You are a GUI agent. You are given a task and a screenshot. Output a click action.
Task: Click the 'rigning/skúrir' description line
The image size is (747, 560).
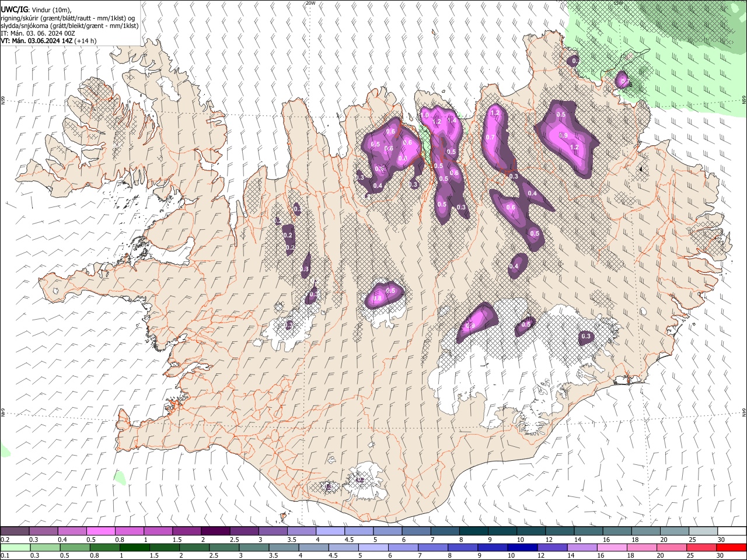[68, 18]
